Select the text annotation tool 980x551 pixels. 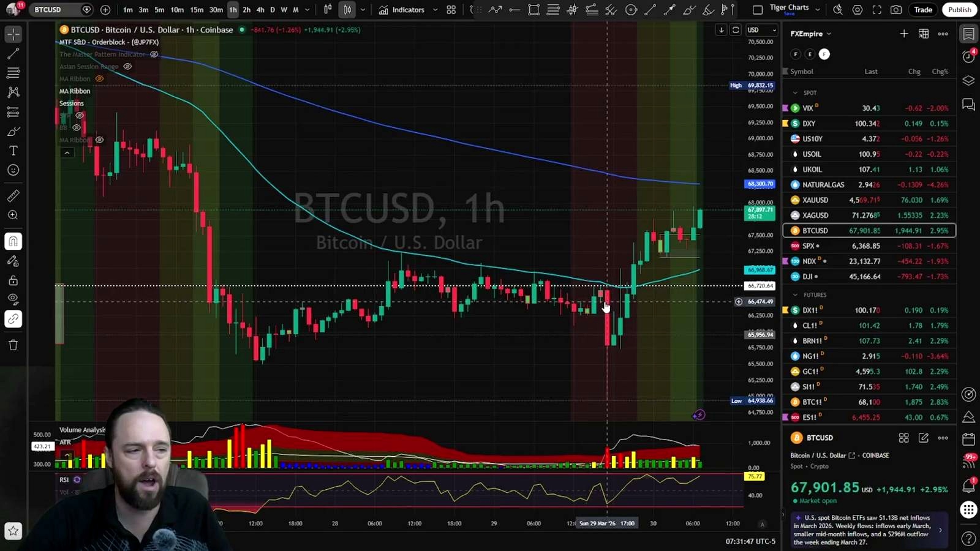pyautogui.click(x=13, y=151)
